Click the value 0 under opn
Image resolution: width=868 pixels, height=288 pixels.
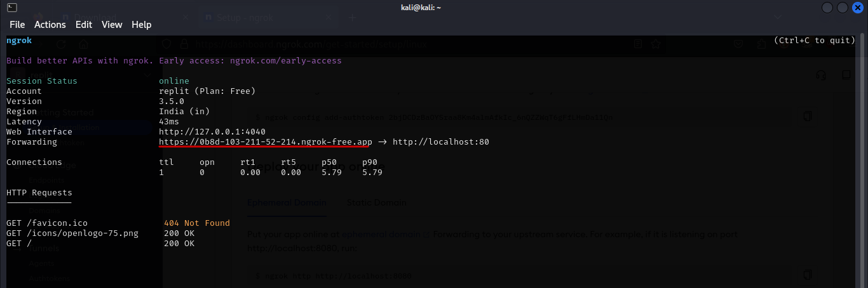202,173
